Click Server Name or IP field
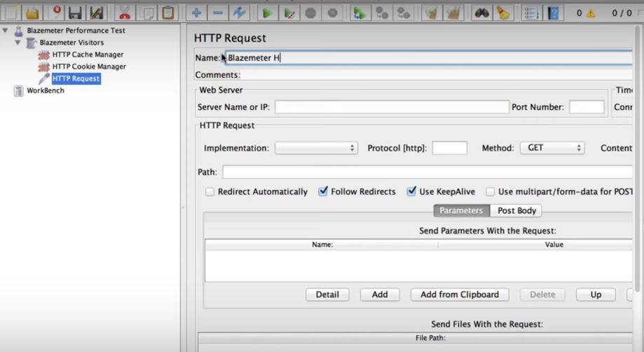Screen dimensions: 644x352 [392, 107]
